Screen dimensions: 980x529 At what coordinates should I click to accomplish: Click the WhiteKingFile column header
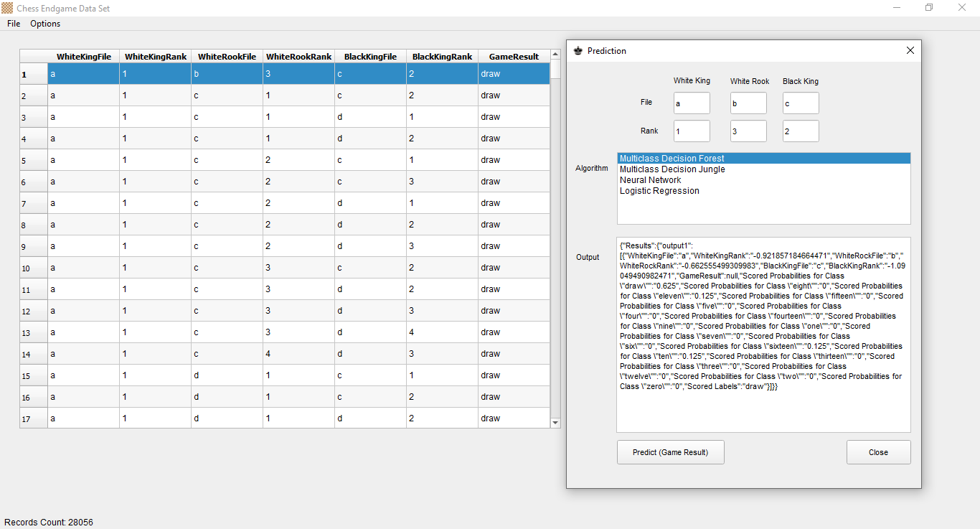coord(83,57)
